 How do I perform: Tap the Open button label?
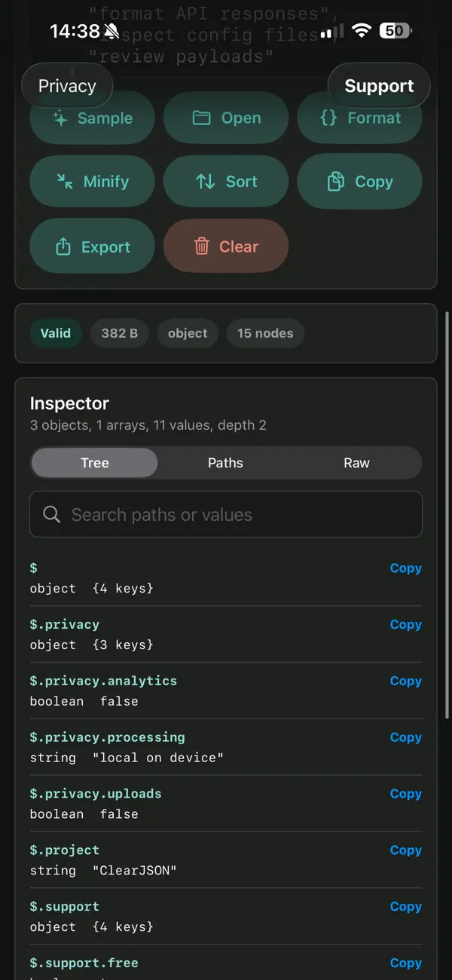pyautogui.click(x=241, y=118)
